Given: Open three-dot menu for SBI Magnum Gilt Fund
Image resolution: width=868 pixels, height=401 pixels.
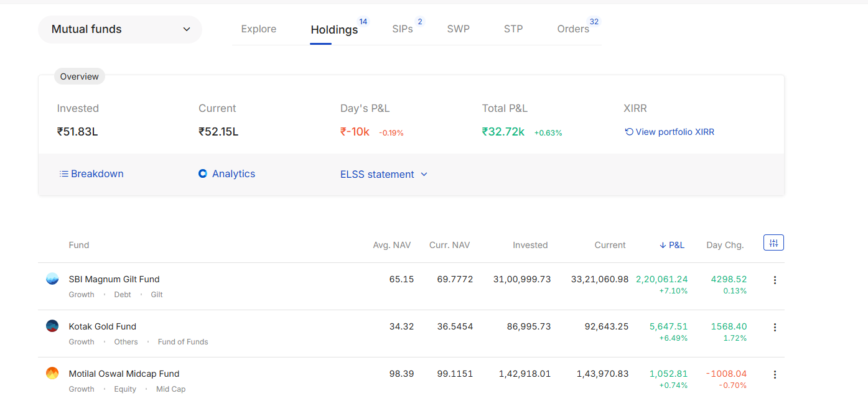Looking at the screenshot, I should tap(775, 280).
